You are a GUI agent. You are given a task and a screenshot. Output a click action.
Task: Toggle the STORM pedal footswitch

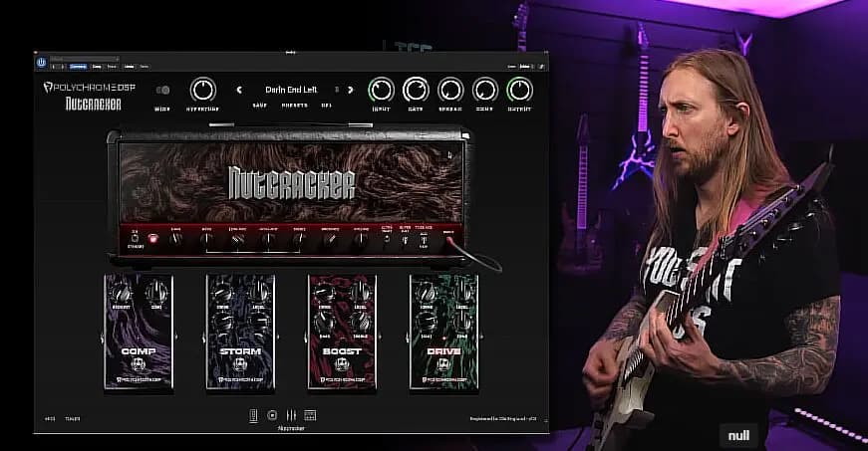pyautogui.click(x=240, y=364)
